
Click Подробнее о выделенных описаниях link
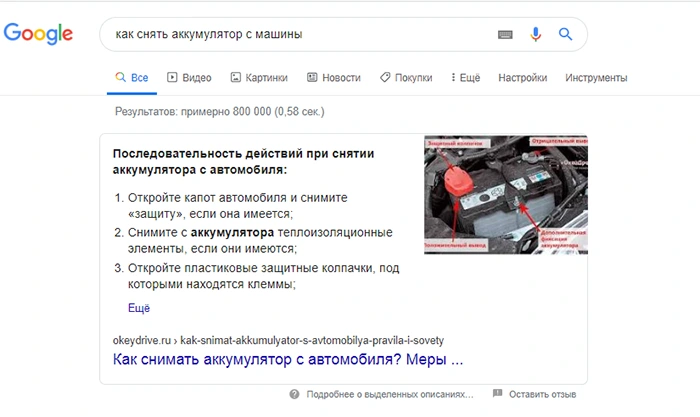pos(390,394)
